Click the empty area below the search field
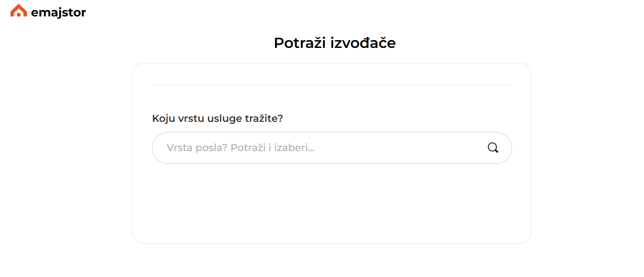This screenshot has width=644, height=277. click(332, 201)
